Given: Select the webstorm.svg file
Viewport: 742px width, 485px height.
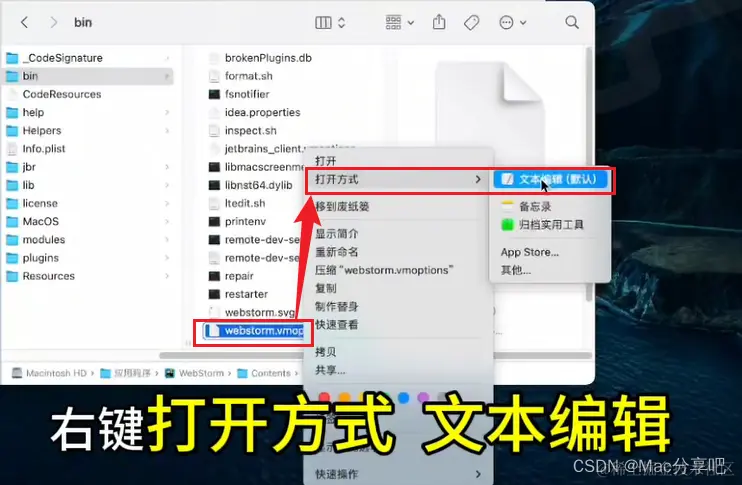Looking at the screenshot, I should pyautogui.click(x=259, y=312).
